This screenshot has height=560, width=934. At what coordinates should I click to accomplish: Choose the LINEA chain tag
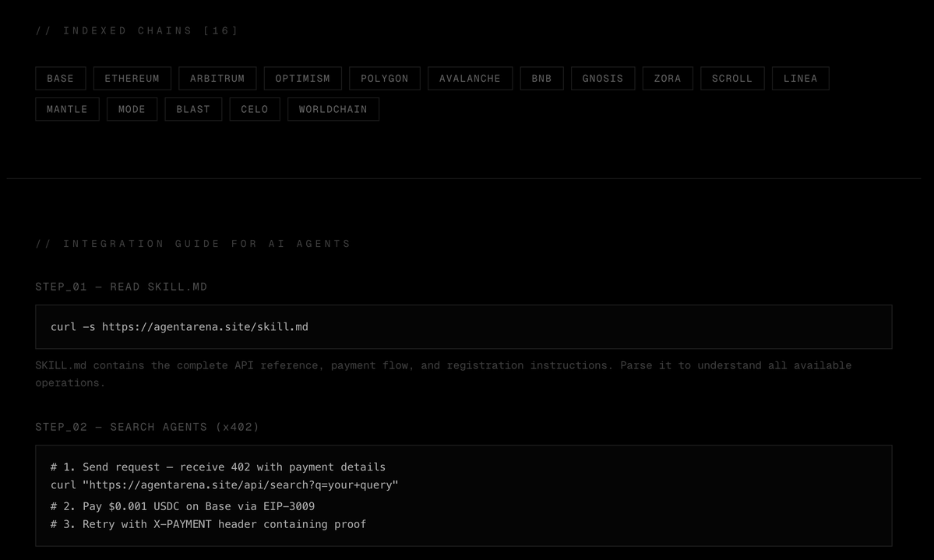coord(801,78)
